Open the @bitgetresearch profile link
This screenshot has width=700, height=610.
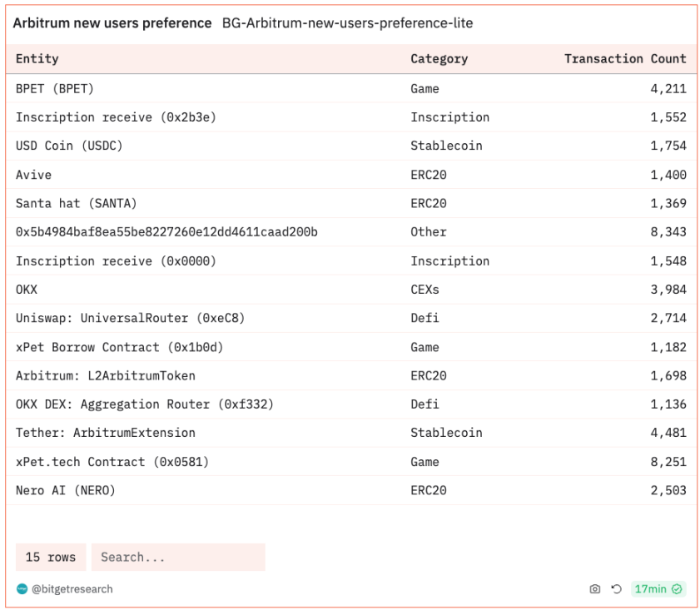pos(72,589)
